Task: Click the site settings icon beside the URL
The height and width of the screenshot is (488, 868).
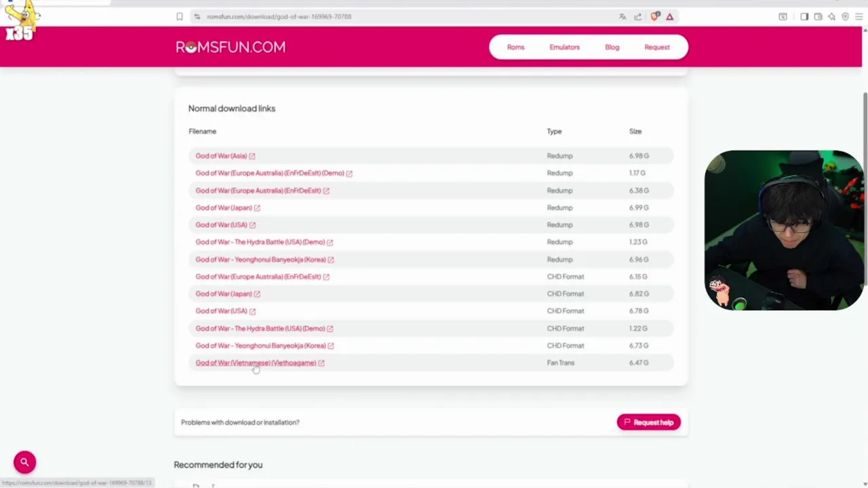Action: coord(197,17)
